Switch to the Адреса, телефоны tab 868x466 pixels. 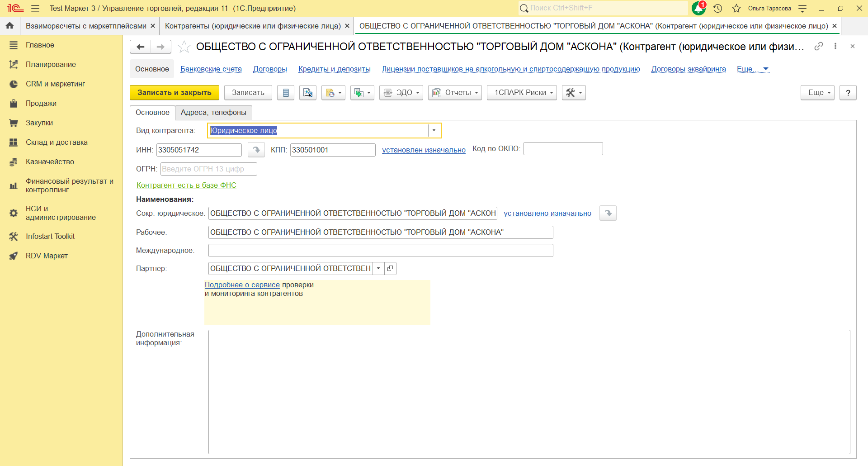(213, 113)
